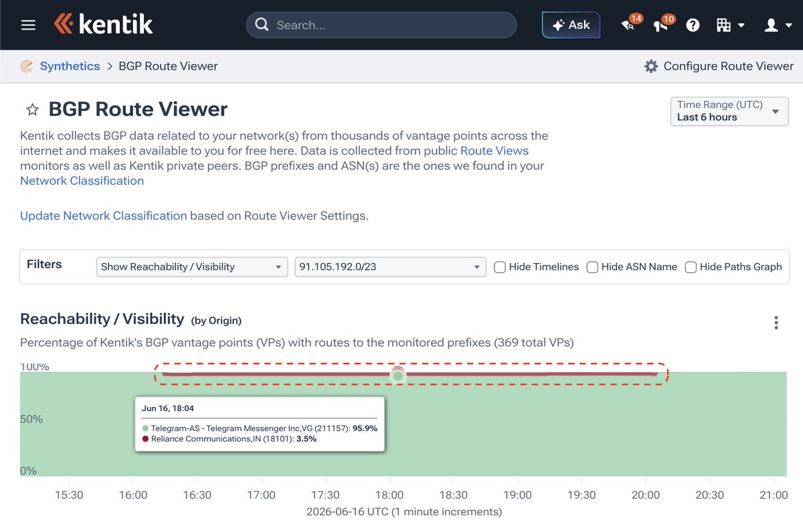Screen dimensions: 803x532
Task: Check the Hide ASN Name checkbox
Action: click(x=592, y=267)
